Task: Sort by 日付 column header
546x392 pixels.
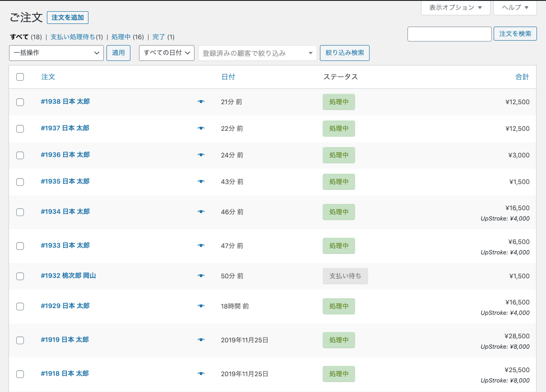Action: (x=228, y=77)
